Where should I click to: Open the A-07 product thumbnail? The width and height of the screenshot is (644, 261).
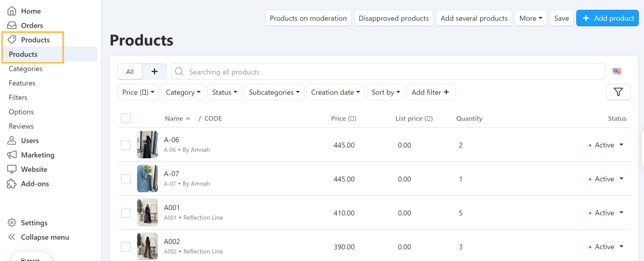pyautogui.click(x=147, y=178)
